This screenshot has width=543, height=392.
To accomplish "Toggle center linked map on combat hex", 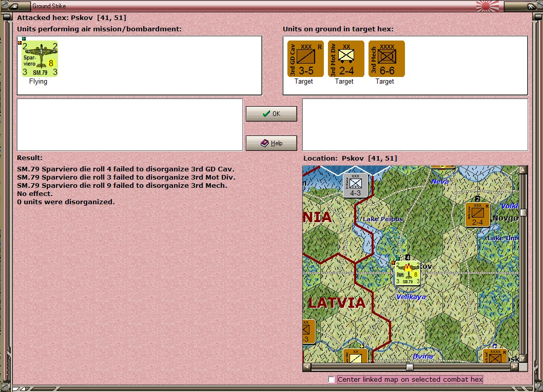I will 332,380.
